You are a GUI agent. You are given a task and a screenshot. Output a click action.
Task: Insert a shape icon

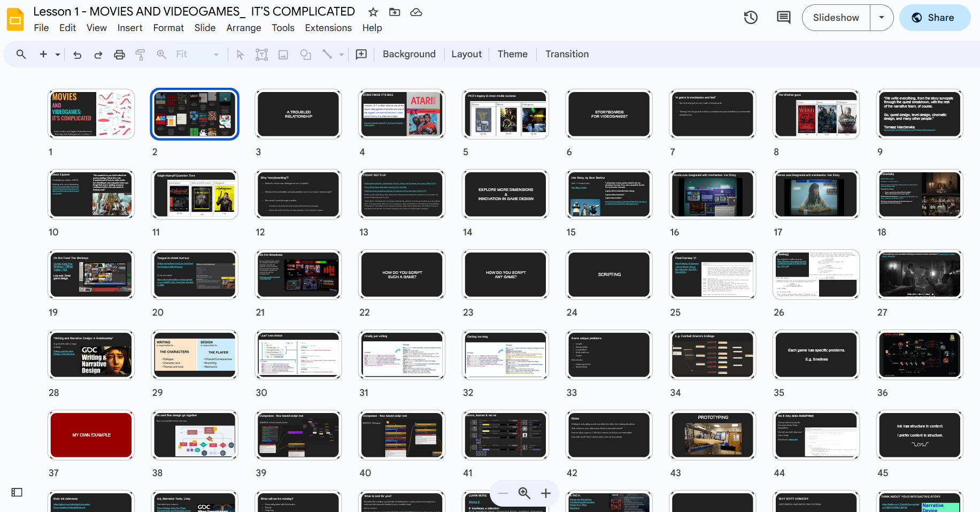coord(305,54)
